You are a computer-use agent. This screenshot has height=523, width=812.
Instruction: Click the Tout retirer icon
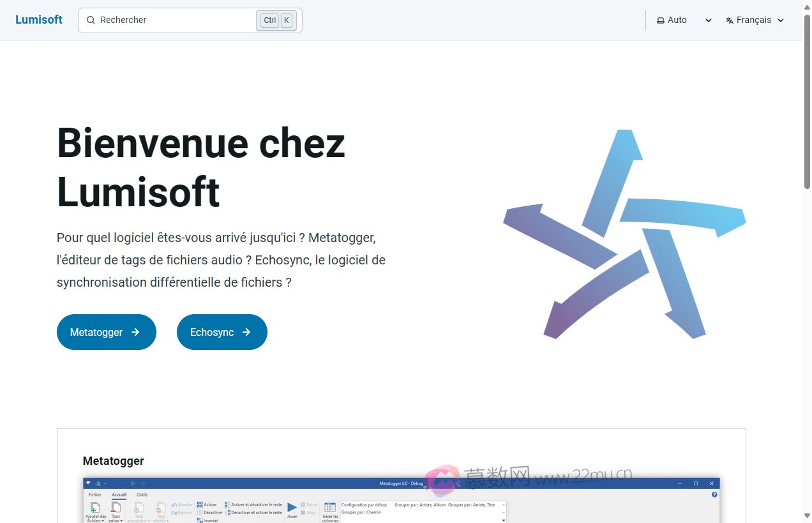(116, 508)
